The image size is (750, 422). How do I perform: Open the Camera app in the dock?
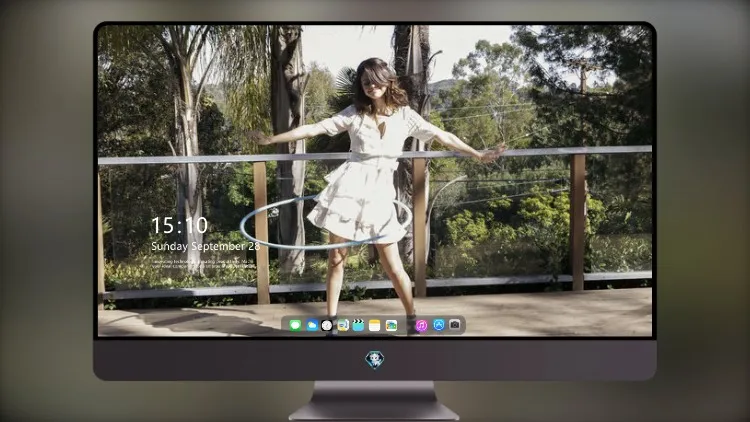[455, 325]
